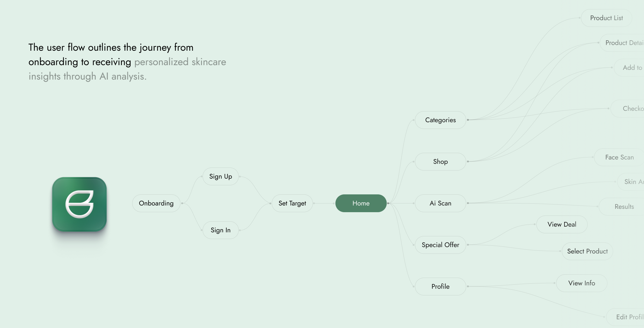Screen dimensions: 644x328
Task: Select the Checkout node
Action: [x=628, y=108]
